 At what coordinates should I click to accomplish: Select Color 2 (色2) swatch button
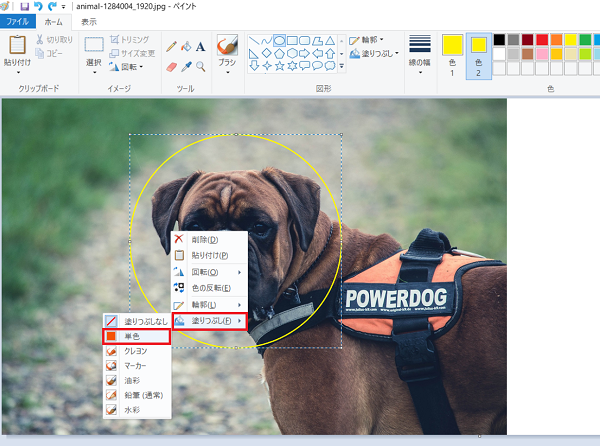(x=478, y=56)
